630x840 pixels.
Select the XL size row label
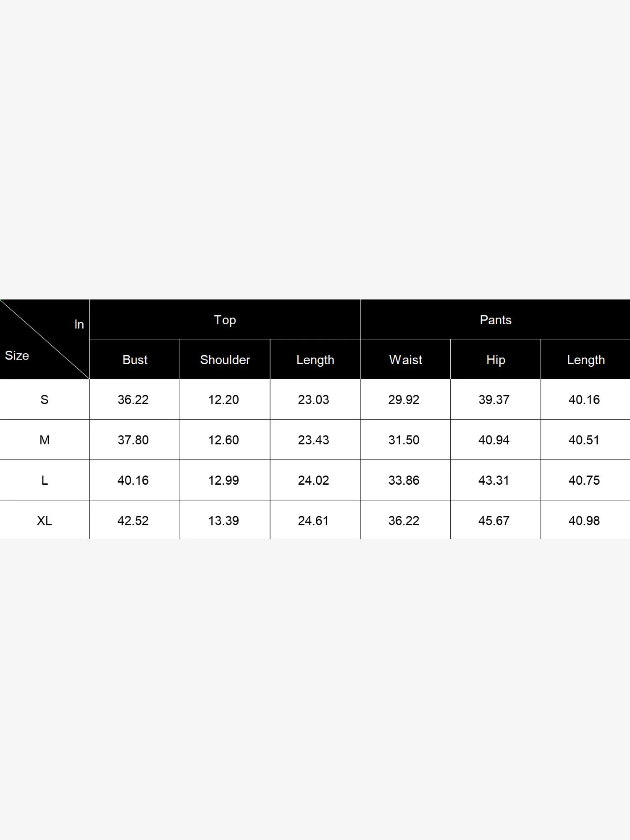click(45, 520)
